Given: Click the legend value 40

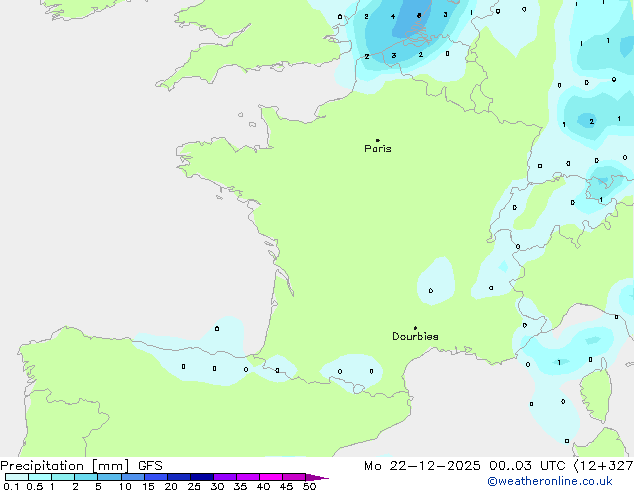Looking at the screenshot, I should [263, 486].
